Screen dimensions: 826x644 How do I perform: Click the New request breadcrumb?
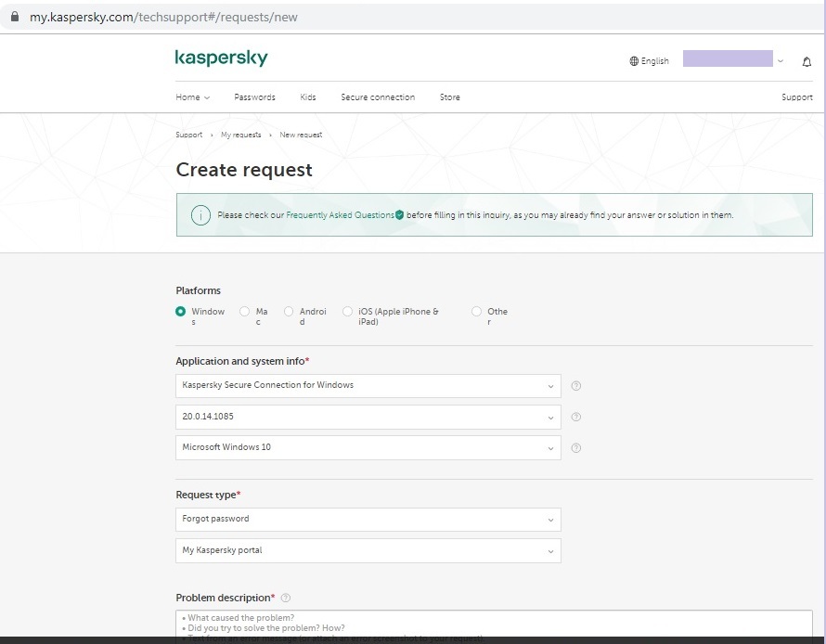(301, 135)
